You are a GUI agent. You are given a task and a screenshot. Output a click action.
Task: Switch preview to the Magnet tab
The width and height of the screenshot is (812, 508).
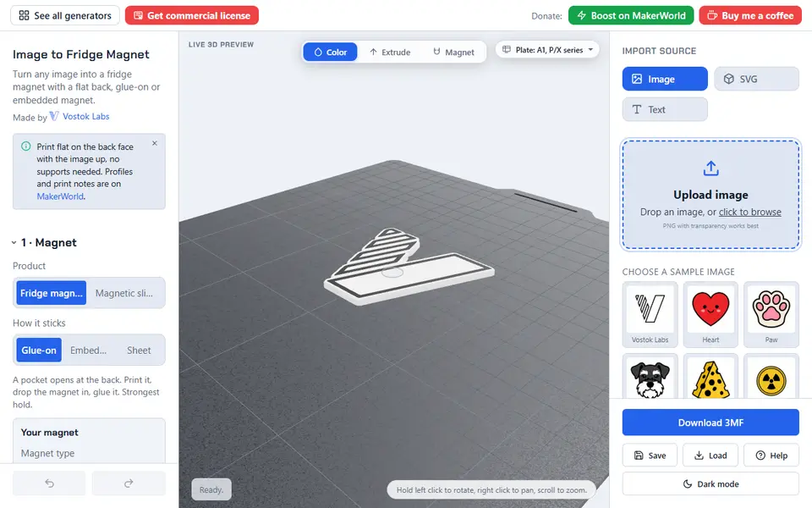click(x=453, y=52)
